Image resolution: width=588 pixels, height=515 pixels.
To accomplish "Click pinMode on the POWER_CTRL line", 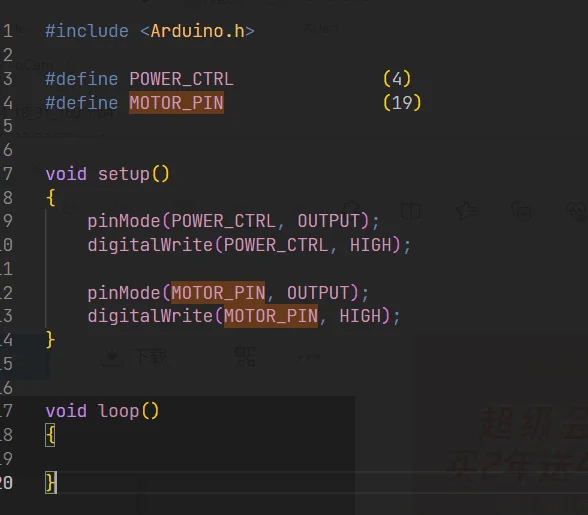I will pos(124,221).
